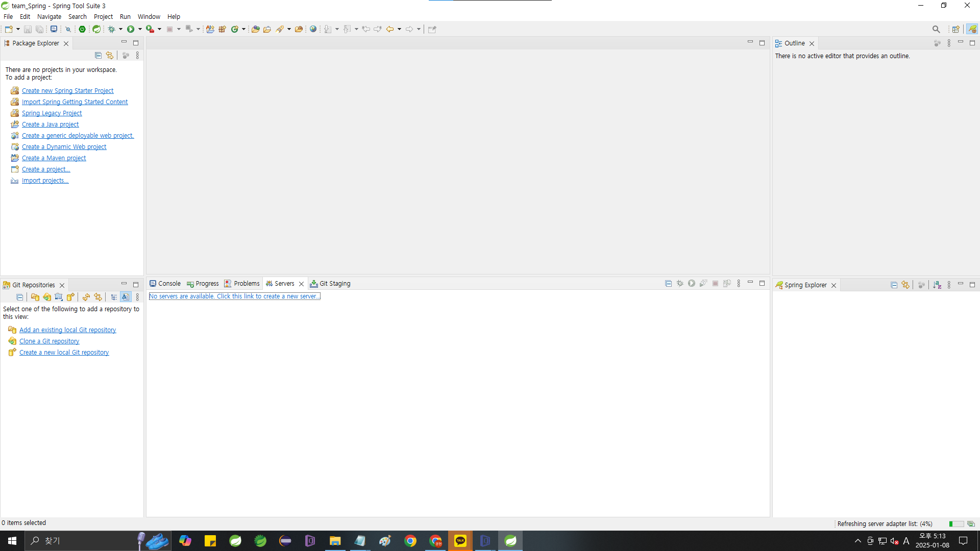The image size is (980, 551).
Task: Click the Save icon in the main toolbar
Action: point(28,29)
